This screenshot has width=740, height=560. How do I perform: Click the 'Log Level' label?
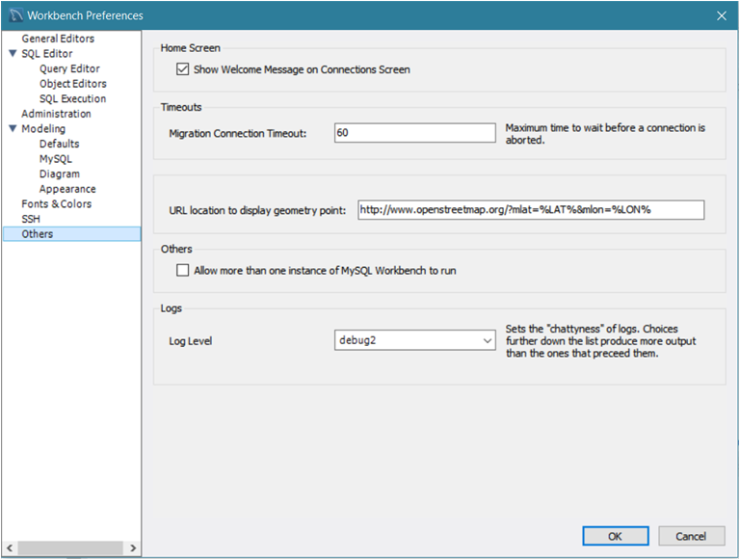191,341
